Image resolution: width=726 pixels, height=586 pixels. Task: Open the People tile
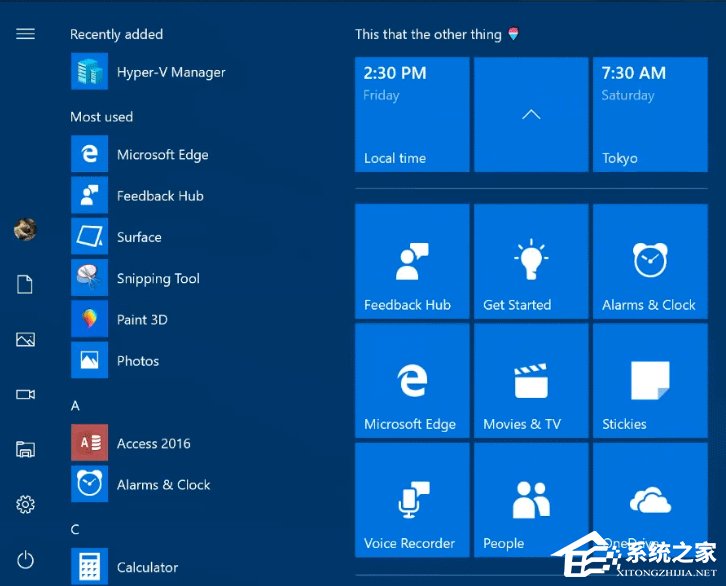(x=531, y=500)
